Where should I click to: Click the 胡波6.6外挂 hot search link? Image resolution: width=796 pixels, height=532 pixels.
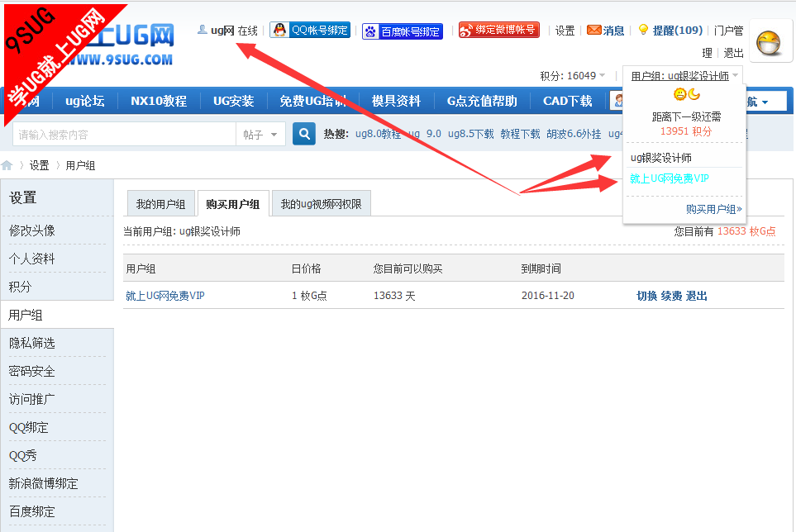tap(574, 134)
